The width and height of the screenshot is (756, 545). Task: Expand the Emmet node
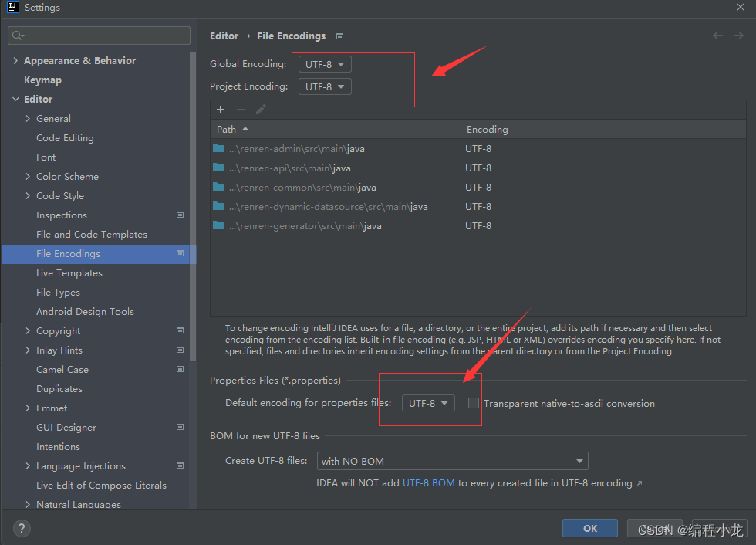[x=28, y=408]
